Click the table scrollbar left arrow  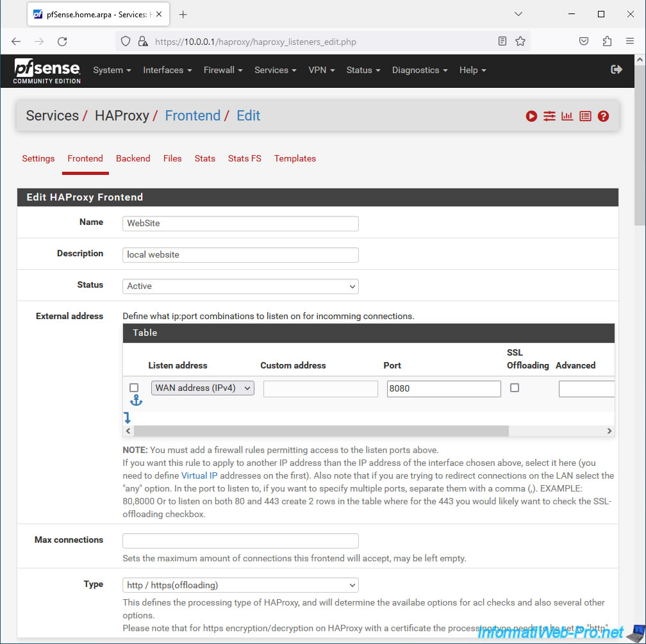pos(128,431)
